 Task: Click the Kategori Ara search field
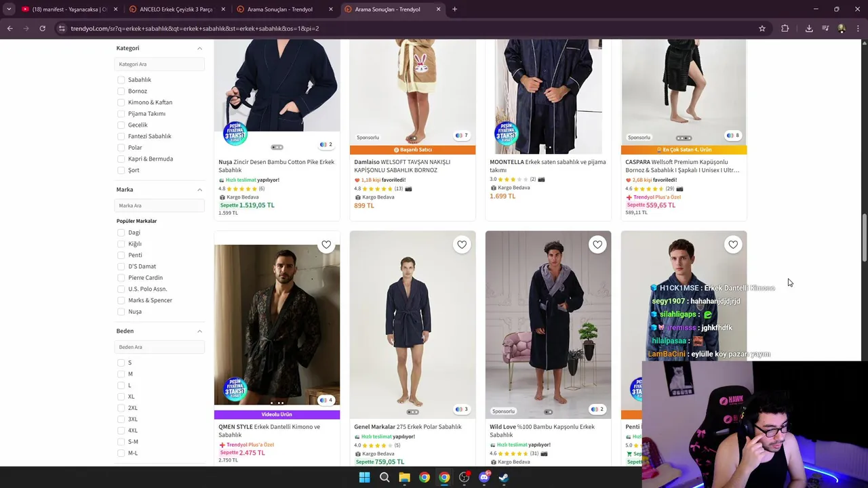pyautogui.click(x=159, y=64)
